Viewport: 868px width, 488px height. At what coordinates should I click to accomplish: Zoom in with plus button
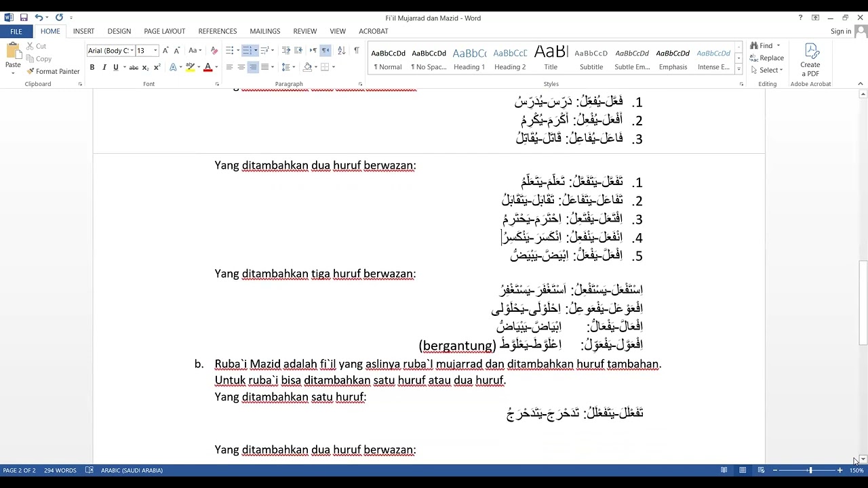point(840,470)
